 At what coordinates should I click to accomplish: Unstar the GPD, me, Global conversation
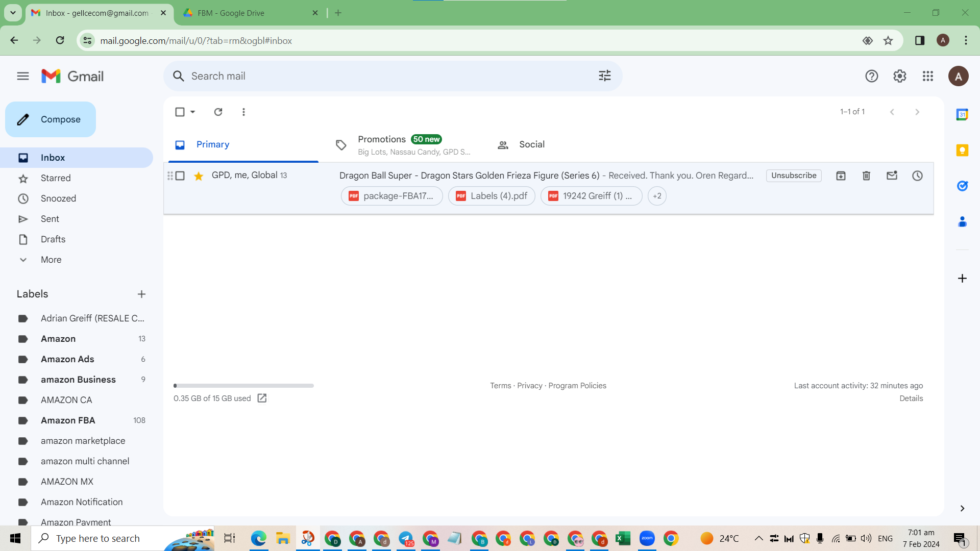pyautogui.click(x=199, y=176)
